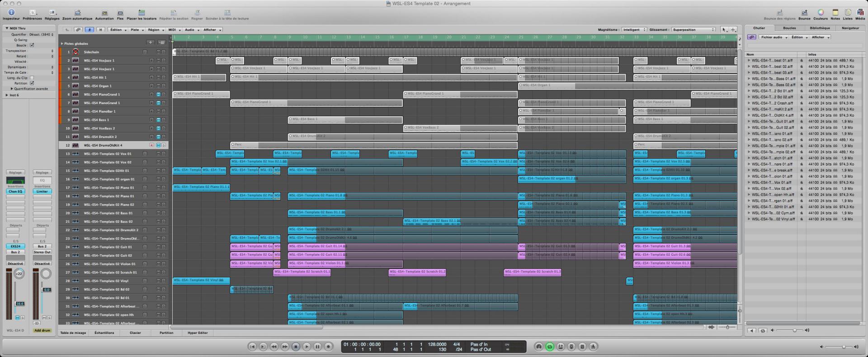
Task: Click the Chan EQ insert slot
Action: 15,191
